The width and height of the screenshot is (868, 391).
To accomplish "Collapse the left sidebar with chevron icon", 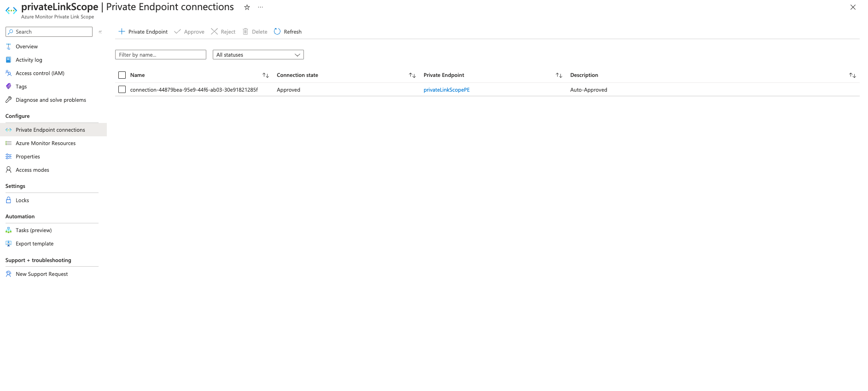I will pyautogui.click(x=100, y=32).
